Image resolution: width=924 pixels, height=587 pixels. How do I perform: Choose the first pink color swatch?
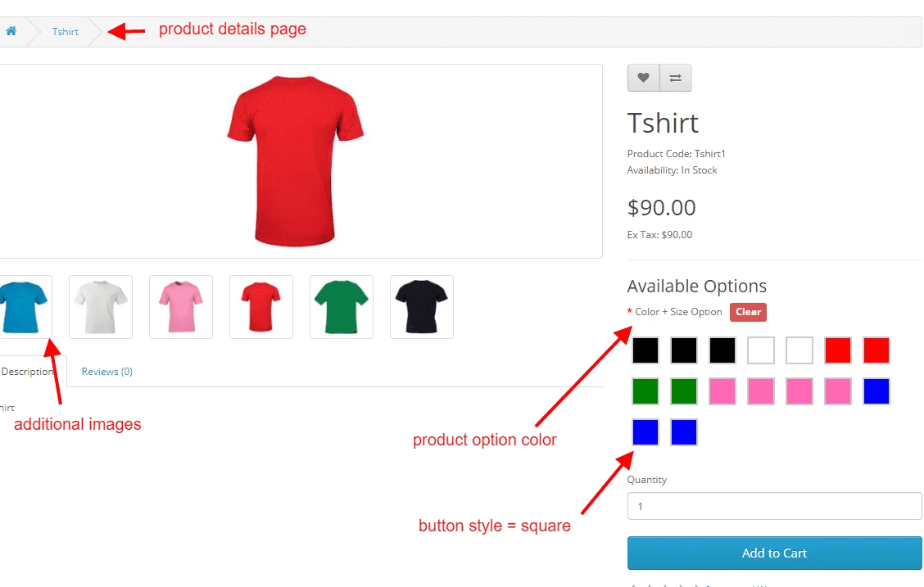pos(722,391)
